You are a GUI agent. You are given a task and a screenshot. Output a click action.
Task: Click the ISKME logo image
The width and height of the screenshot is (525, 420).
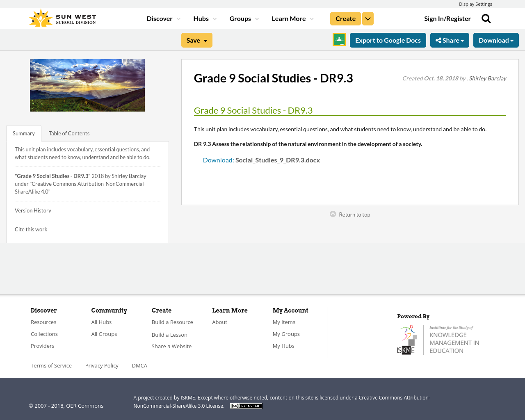tap(438, 339)
